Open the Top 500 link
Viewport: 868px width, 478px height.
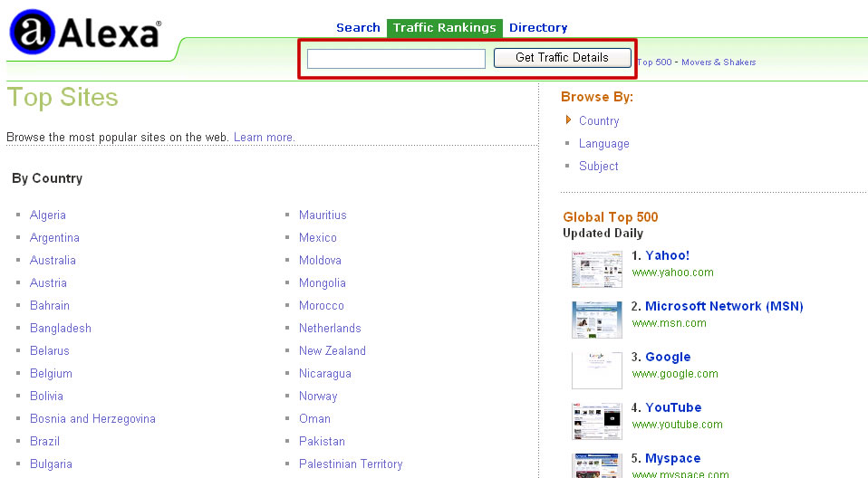[x=654, y=62]
